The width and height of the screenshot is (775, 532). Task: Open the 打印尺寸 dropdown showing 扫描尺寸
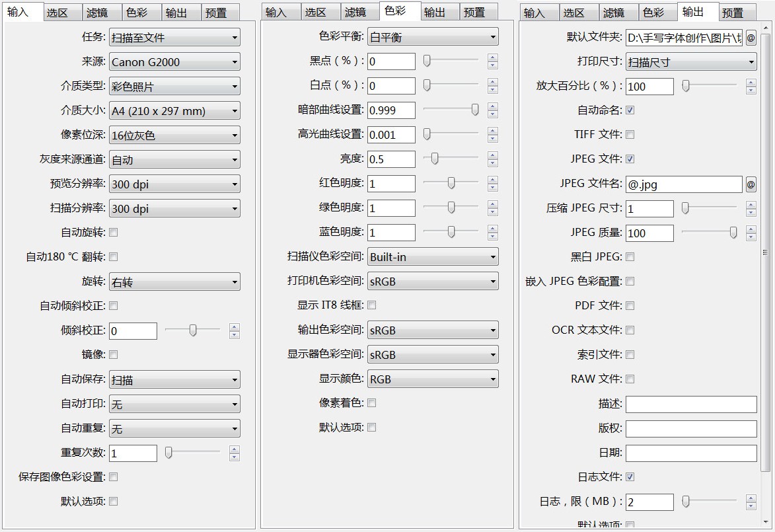(690, 62)
